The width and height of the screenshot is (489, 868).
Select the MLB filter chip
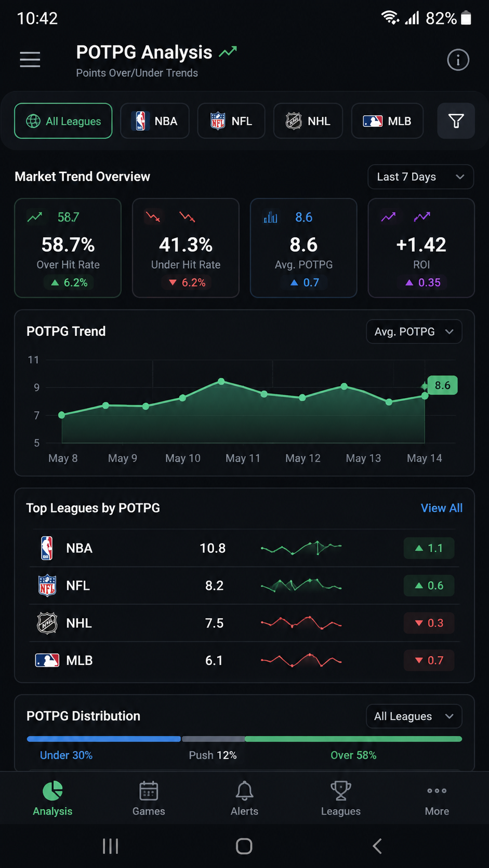(387, 121)
